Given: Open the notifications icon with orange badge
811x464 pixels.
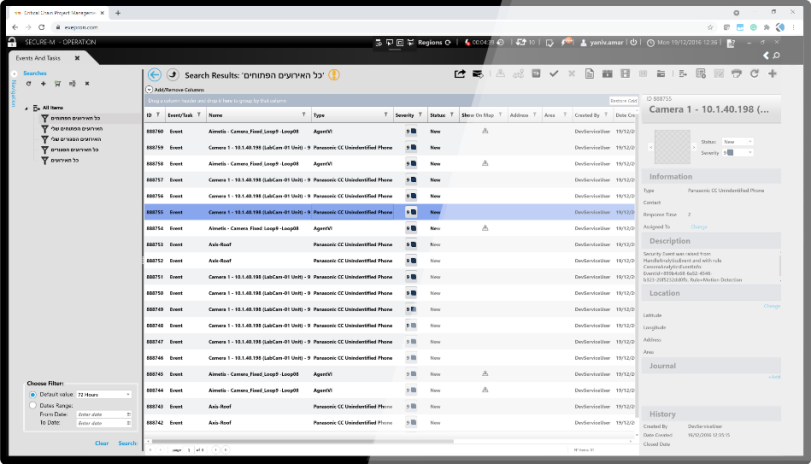Looking at the screenshot, I should coord(567,41).
